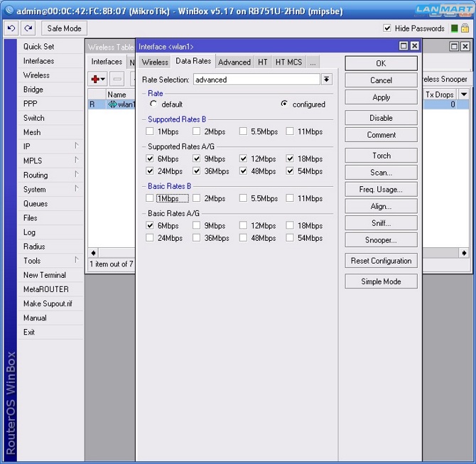Click the green status square icon

pyautogui.click(x=455, y=28)
